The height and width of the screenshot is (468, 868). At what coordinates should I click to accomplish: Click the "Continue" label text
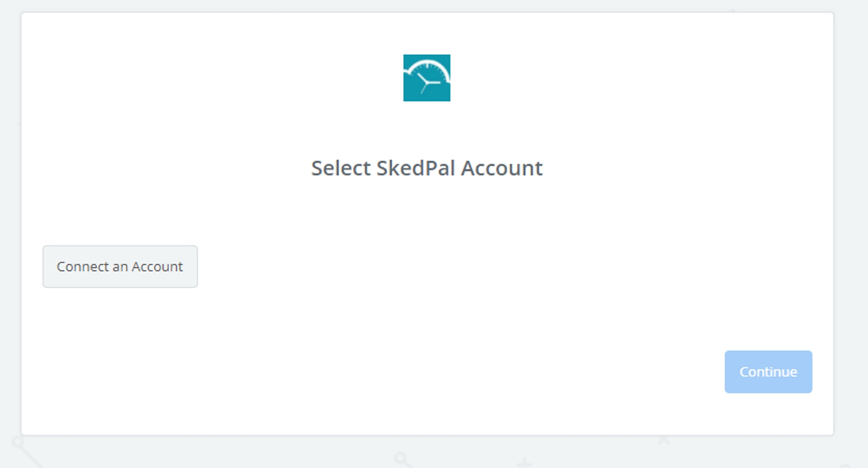tap(768, 372)
